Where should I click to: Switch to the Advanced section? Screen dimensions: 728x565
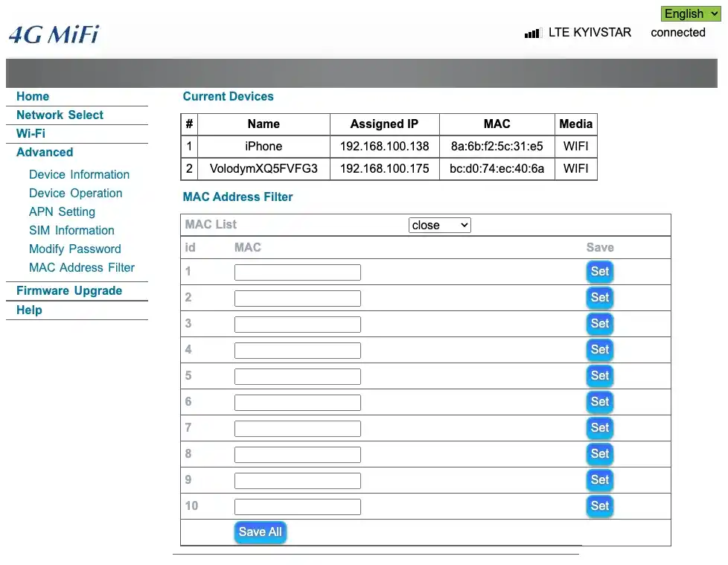pos(44,152)
